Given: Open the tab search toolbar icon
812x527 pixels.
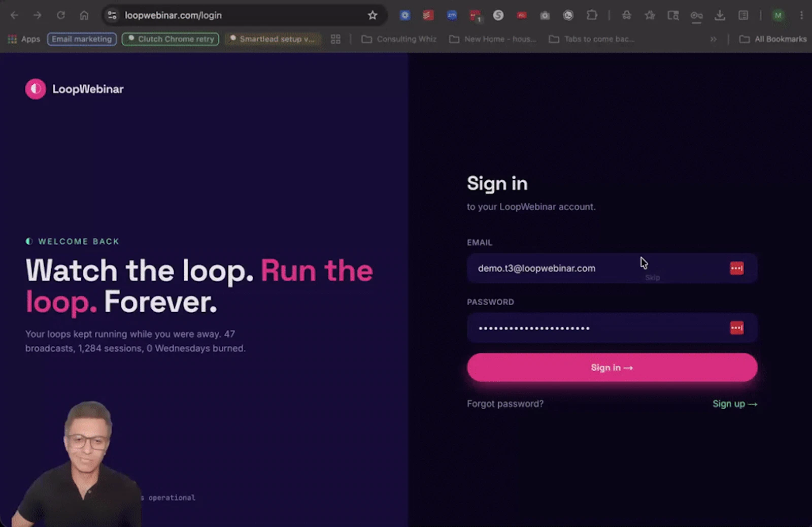Looking at the screenshot, I should pos(673,15).
